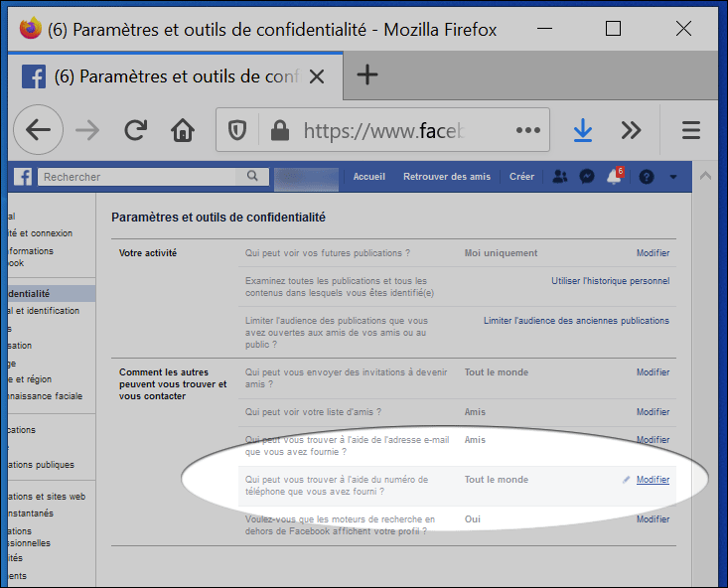Image resolution: width=728 pixels, height=588 pixels.
Task: Open the friend requests icon
Action: coord(560,177)
